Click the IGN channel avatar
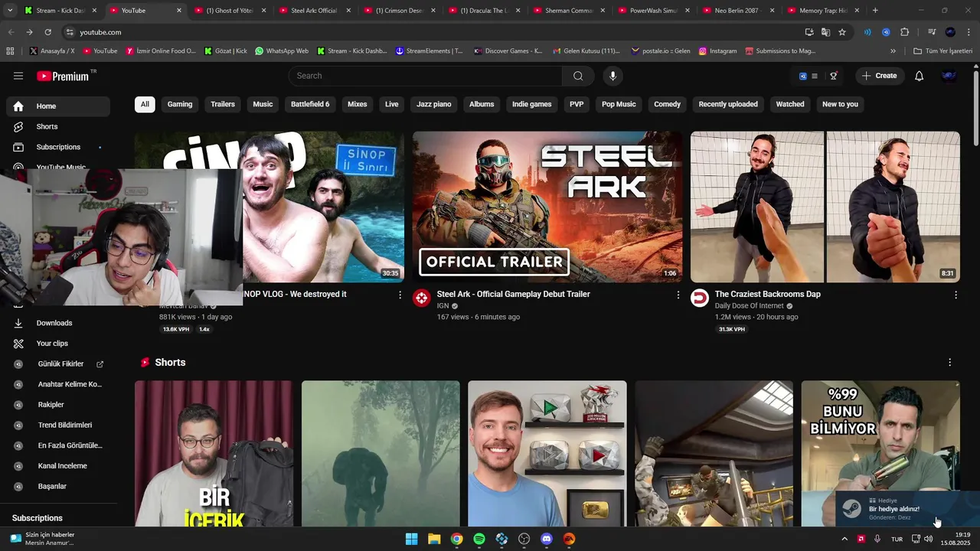Screen dimensions: 980x551 click(x=422, y=298)
